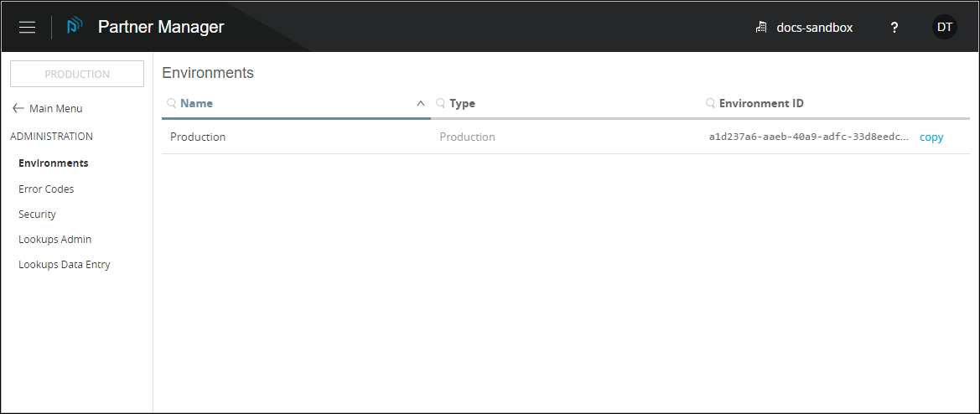
Task: Return to Main Menu
Action: coord(55,109)
